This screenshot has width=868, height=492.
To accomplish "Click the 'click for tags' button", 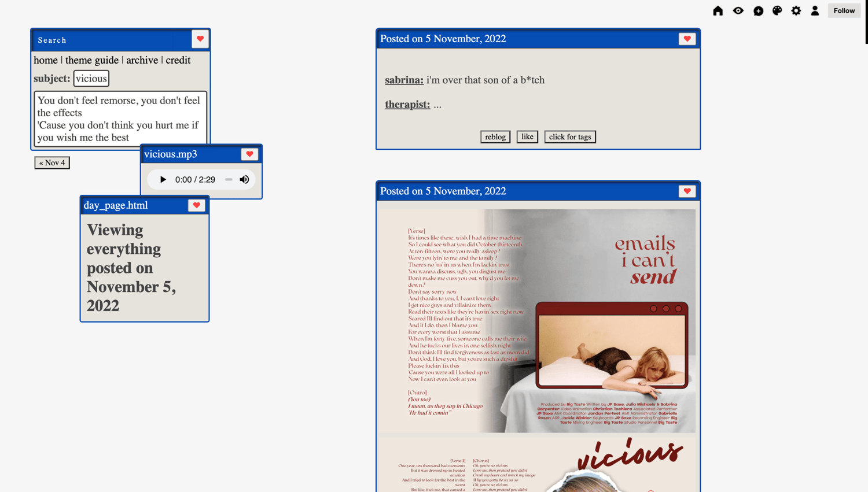I will click(570, 137).
